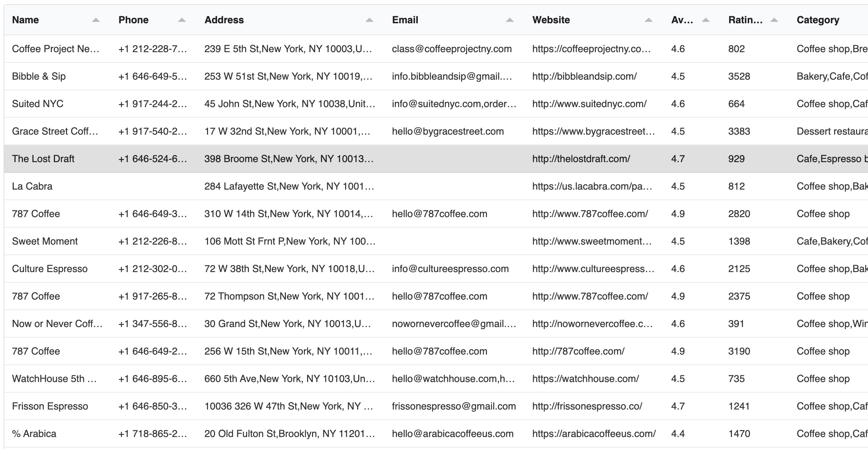Open the watchhouse.com website link
This screenshot has width=868, height=449.
pos(586,379)
